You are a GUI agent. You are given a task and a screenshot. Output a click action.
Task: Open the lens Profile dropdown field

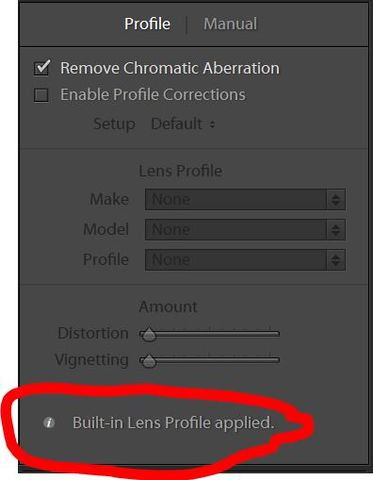(245, 260)
